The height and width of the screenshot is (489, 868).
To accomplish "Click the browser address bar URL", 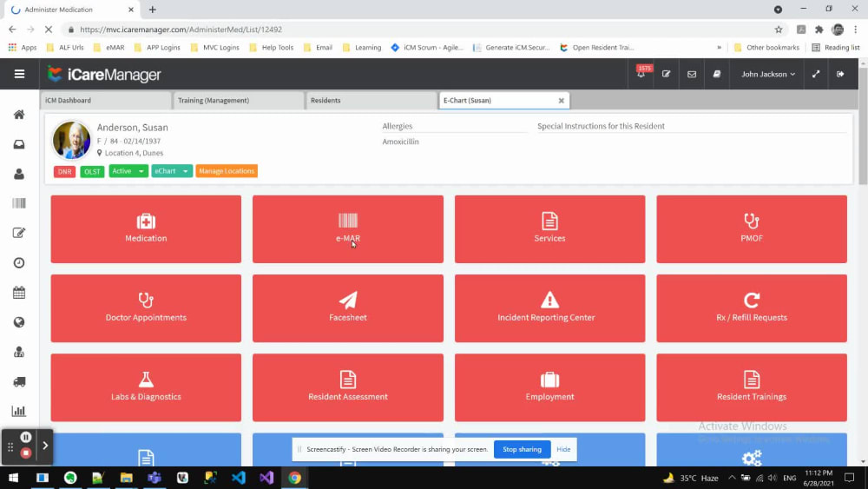I will tap(181, 30).
